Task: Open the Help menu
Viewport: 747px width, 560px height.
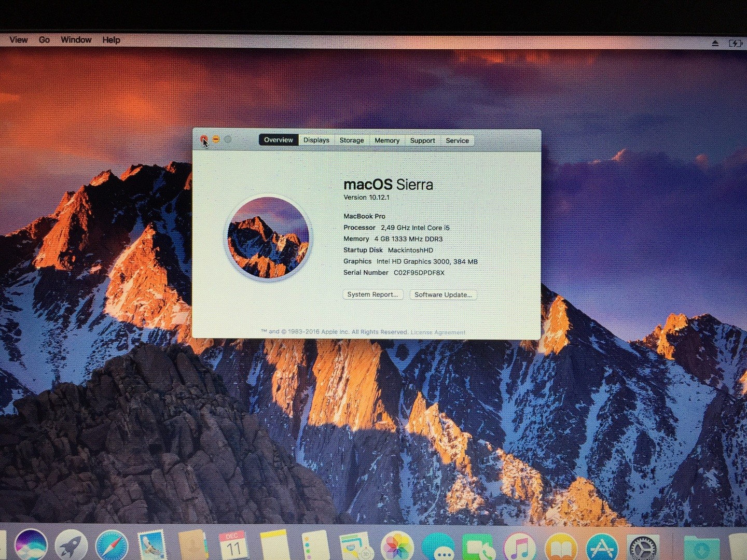Action: click(x=111, y=40)
